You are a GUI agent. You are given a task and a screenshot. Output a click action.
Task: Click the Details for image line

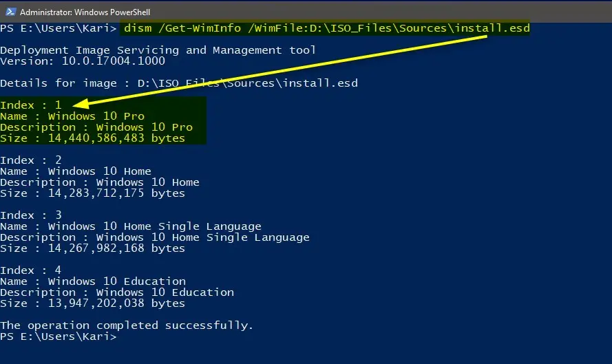[178, 83]
